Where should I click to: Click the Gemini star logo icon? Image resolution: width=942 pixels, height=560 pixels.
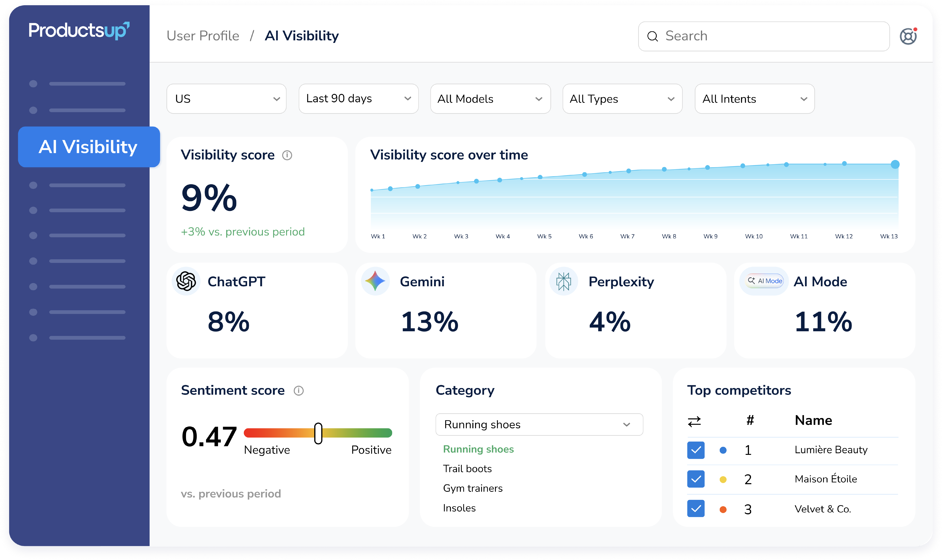375,281
